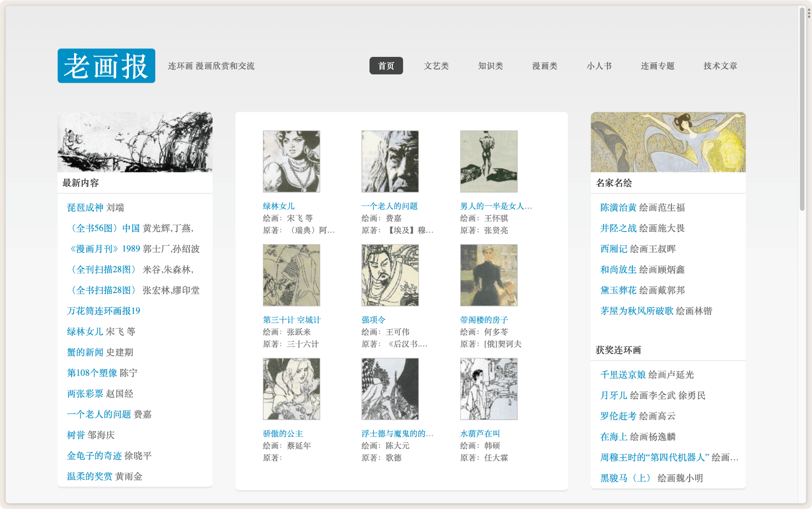Switch to the 文艺类 menu item

436,66
